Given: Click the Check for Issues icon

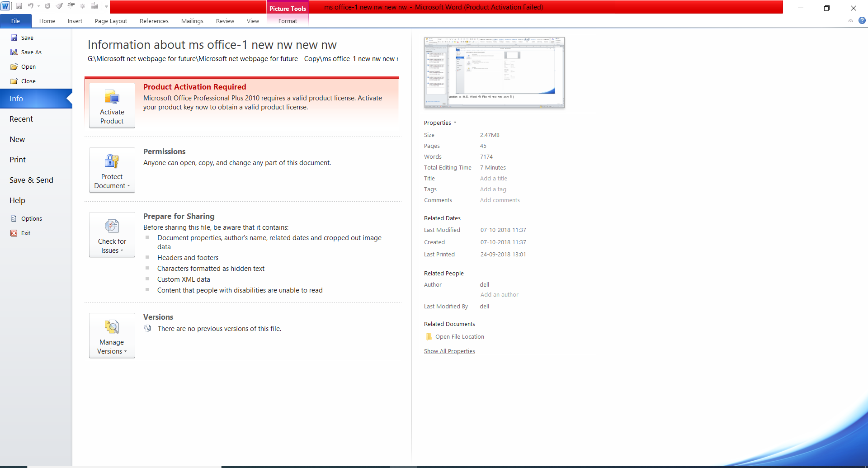Looking at the screenshot, I should pos(112,226).
